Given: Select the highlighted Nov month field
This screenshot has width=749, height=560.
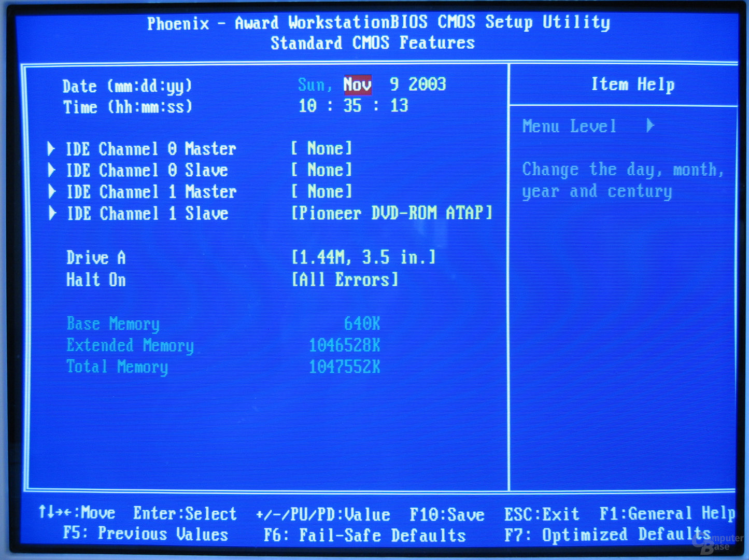Looking at the screenshot, I should tap(357, 85).
